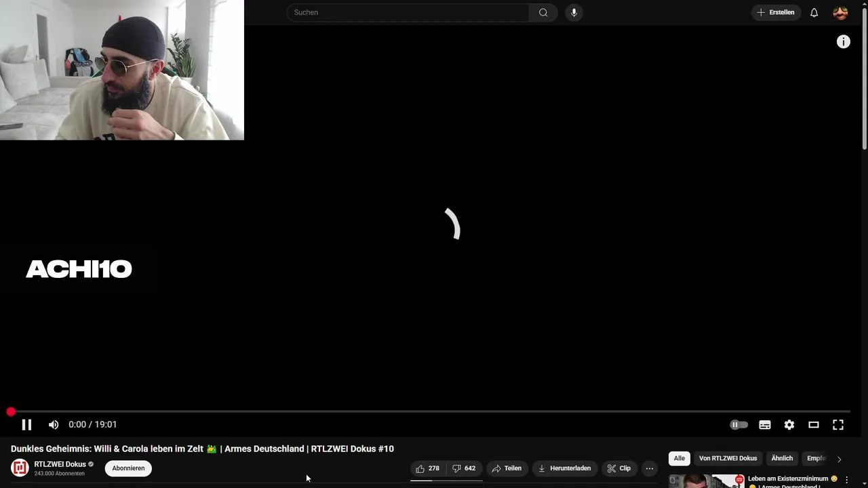Click Herunterladen download button
This screenshot has width=868, height=488.
click(564, 468)
